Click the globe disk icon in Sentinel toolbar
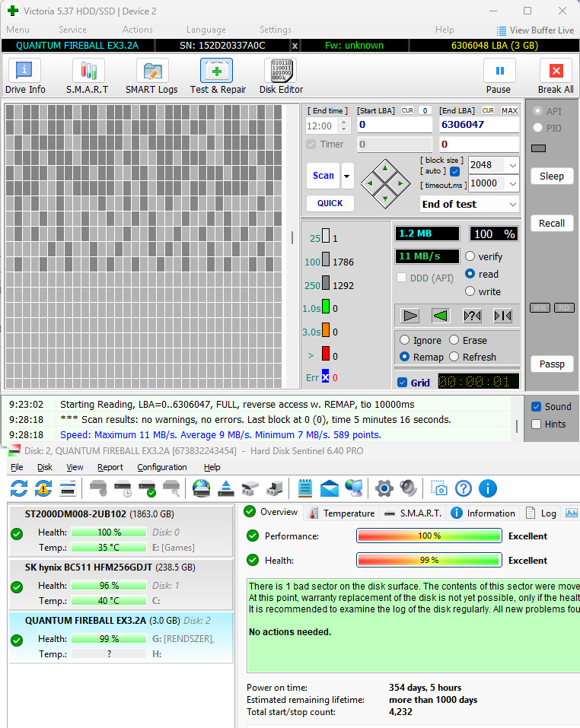 (201, 488)
